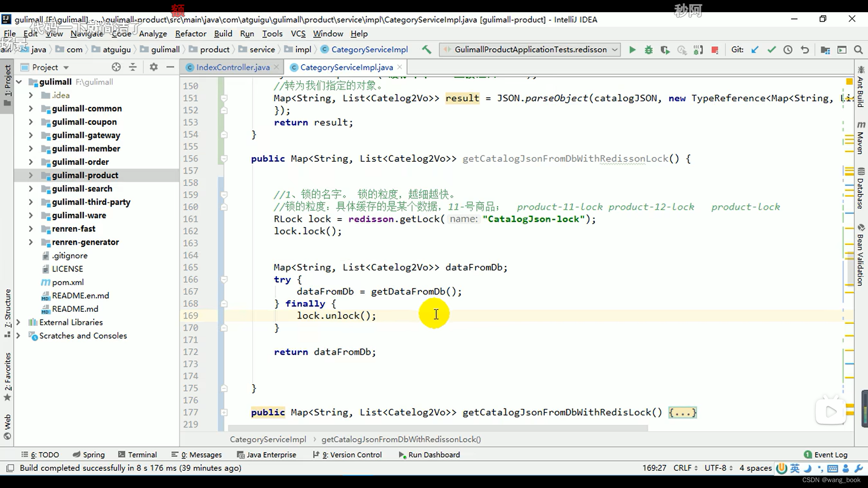Click the Build project hammer icon
This screenshot has height=488, width=868.
coord(426,50)
